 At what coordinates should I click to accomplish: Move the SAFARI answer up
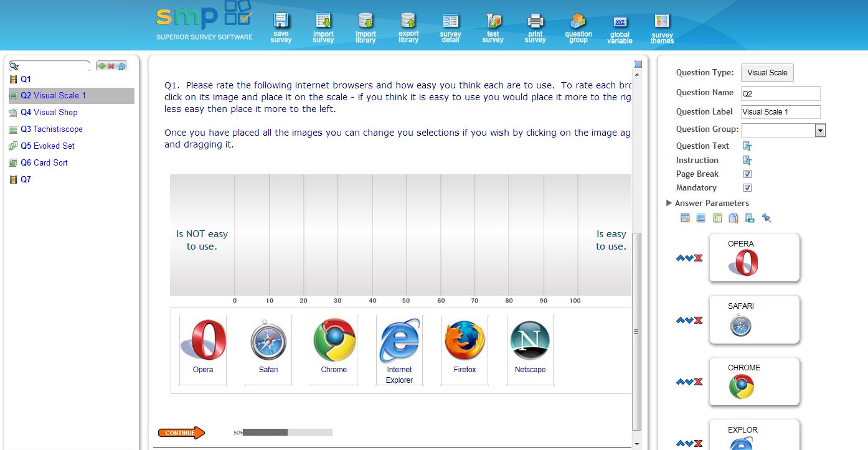(x=680, y=321)
